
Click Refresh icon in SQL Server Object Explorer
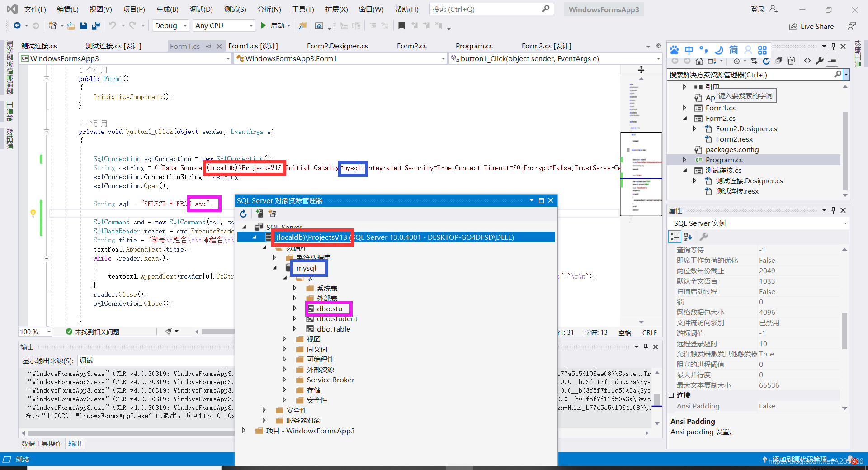[243, 214]
